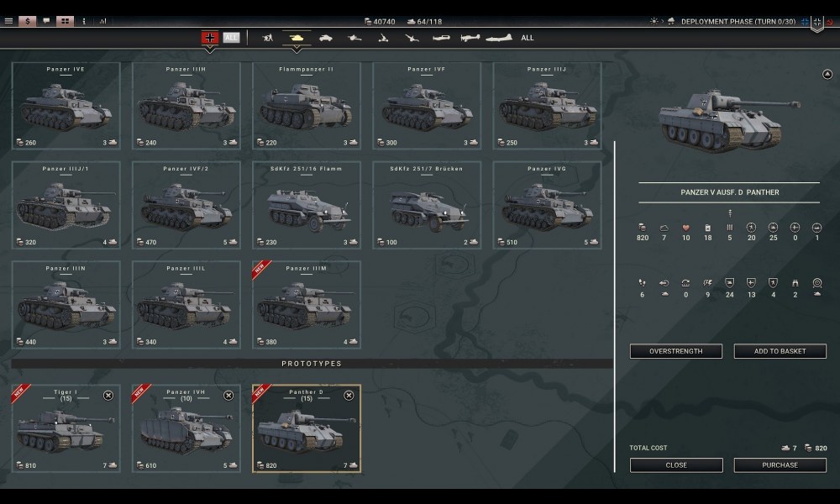840x504 pixels.
Task: Show the strategic bomber class
Action: pyautogui.click(x=499, y=38)
